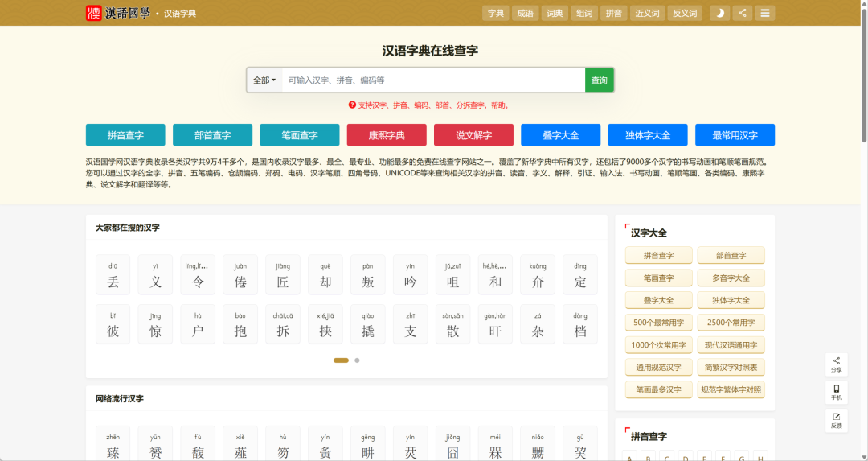The image size is (868, 461).
Task: Open the 手机 mobile version icon
Action: (x=836, y=393)
